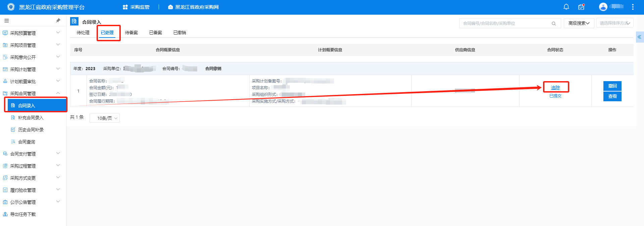Click the 合同撤销 label in row header

pyautogui.click(x=213, y=68)
